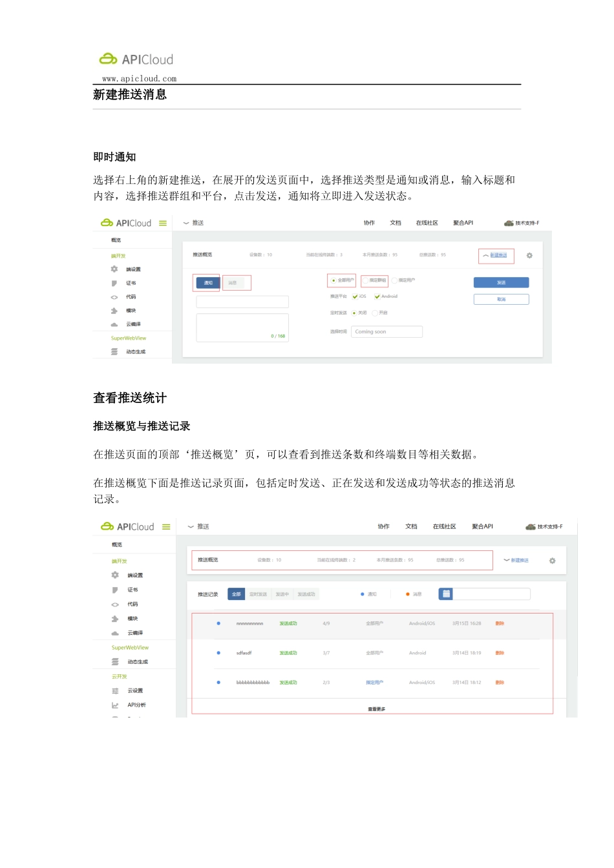Open 在线社区 in the push-records top menu
Image resolution: width=614 pixels, height=868 pixels.
pyautogui.click(x=445, y=527)
